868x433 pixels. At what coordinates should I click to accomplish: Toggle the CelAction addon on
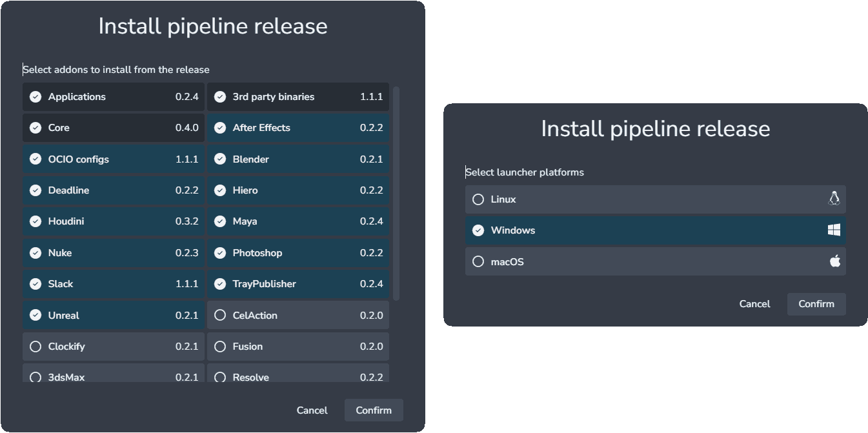click(298, 316)
